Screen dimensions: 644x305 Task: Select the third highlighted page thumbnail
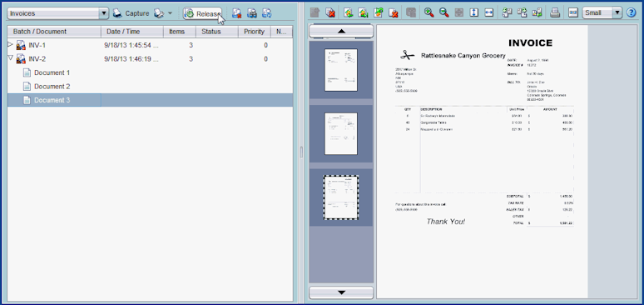click(341, 197)
